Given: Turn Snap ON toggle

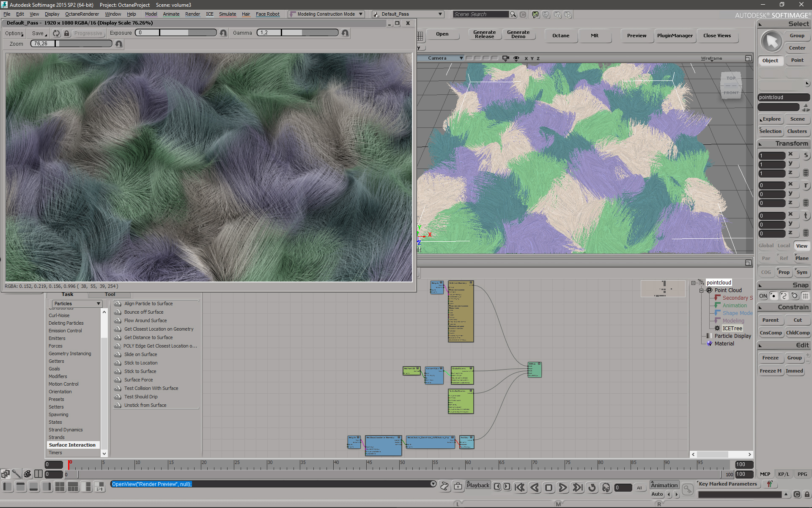Looking at the screenshot, I should (763, 296).
